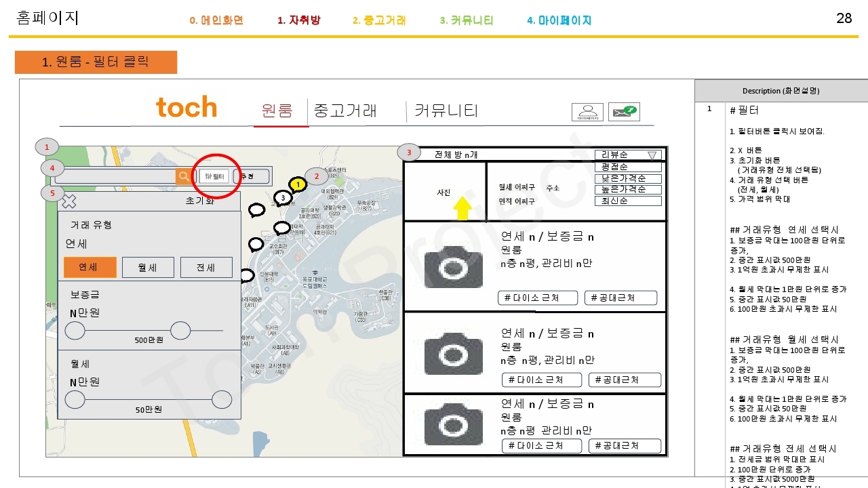Click the left handle of the 월세 slider

[x=75, y=400]
